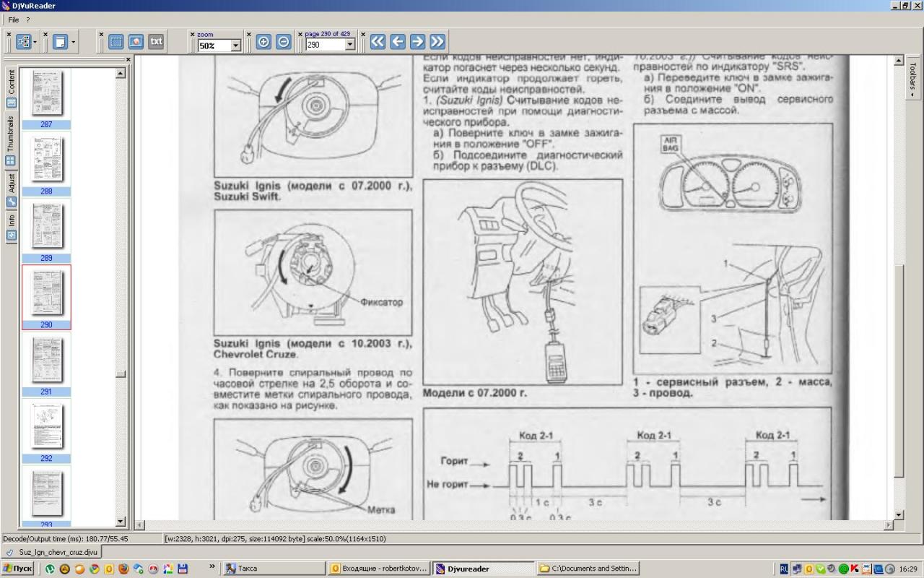This screenshot has width=924, height=578.
Task: Open the File menu
Action: click(x=14, y=20)
